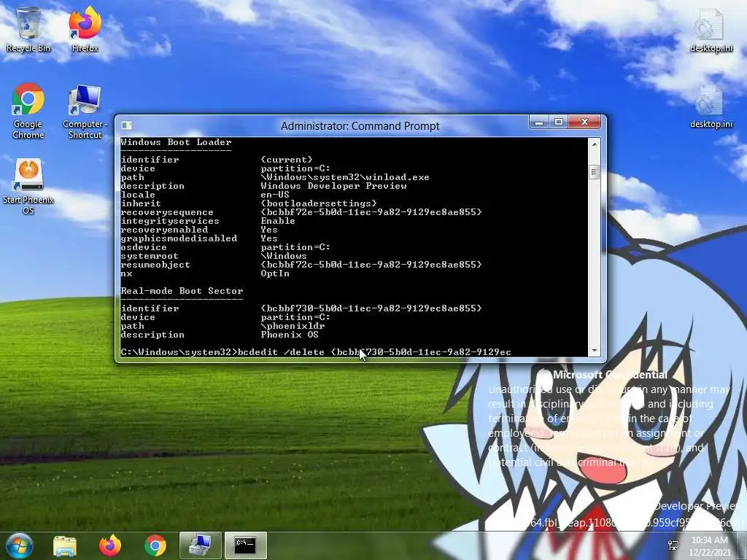Screen dimensions: 747x560
Task: Click the 'en-US' locale value
Action: click(275, 194)
